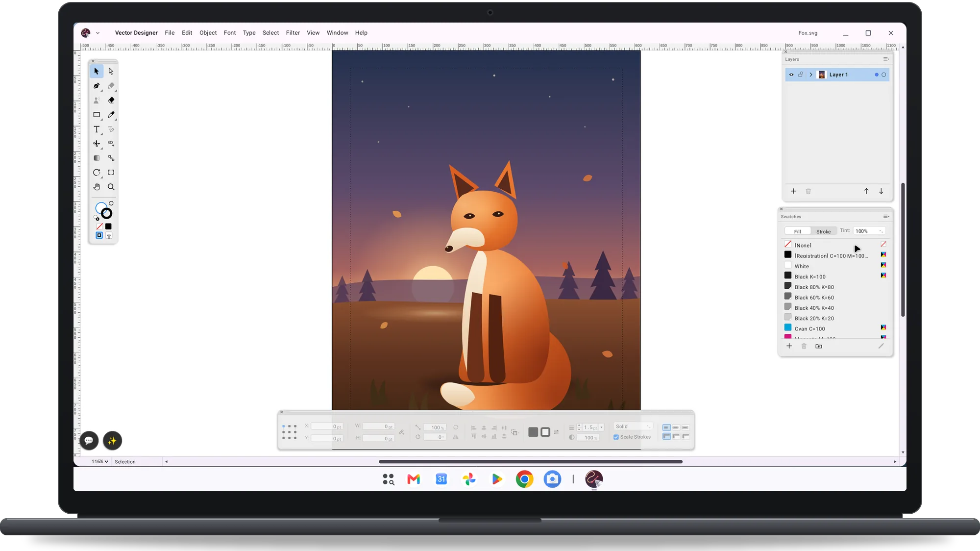980x551 pixels.
Task: Create new swatch folder icon
Action: tap(819, 346)
